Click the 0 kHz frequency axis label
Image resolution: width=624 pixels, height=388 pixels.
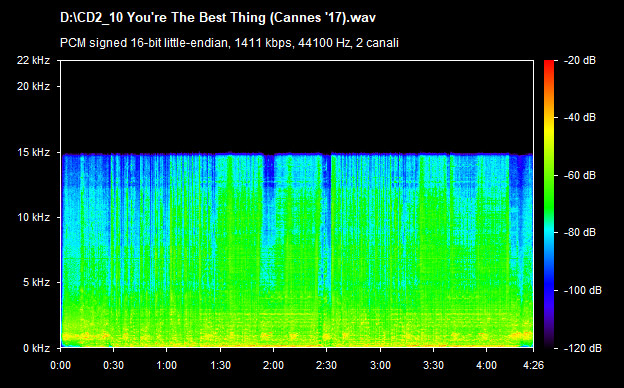click(x=36, y=348)
